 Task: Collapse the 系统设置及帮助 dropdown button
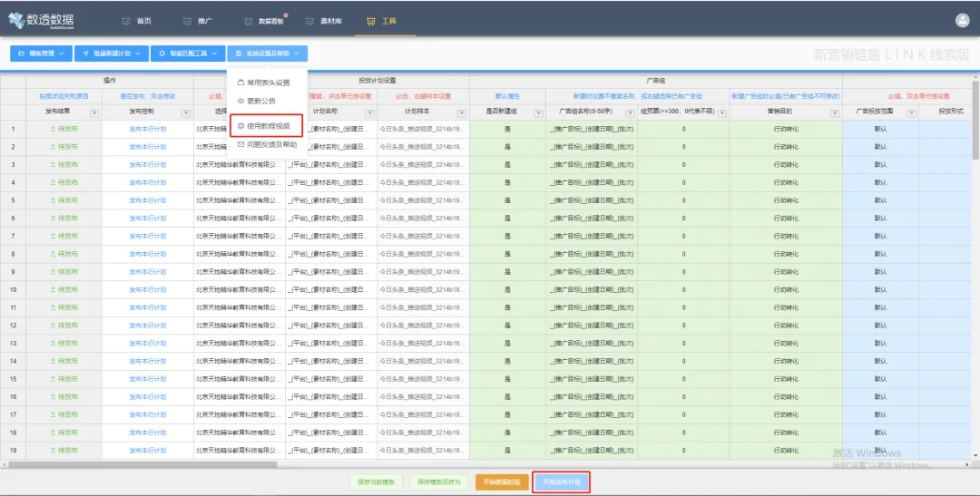[268, 53]
